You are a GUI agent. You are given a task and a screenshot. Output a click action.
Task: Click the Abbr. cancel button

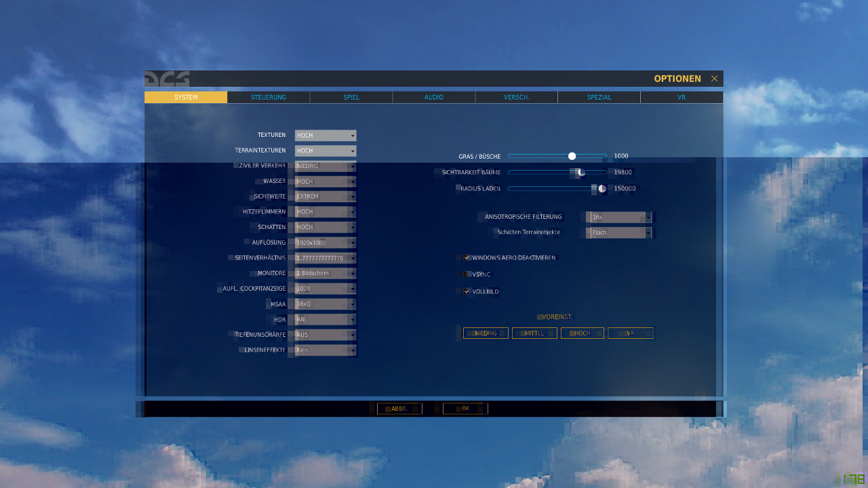pyautogui.click(x=399, y=409)
